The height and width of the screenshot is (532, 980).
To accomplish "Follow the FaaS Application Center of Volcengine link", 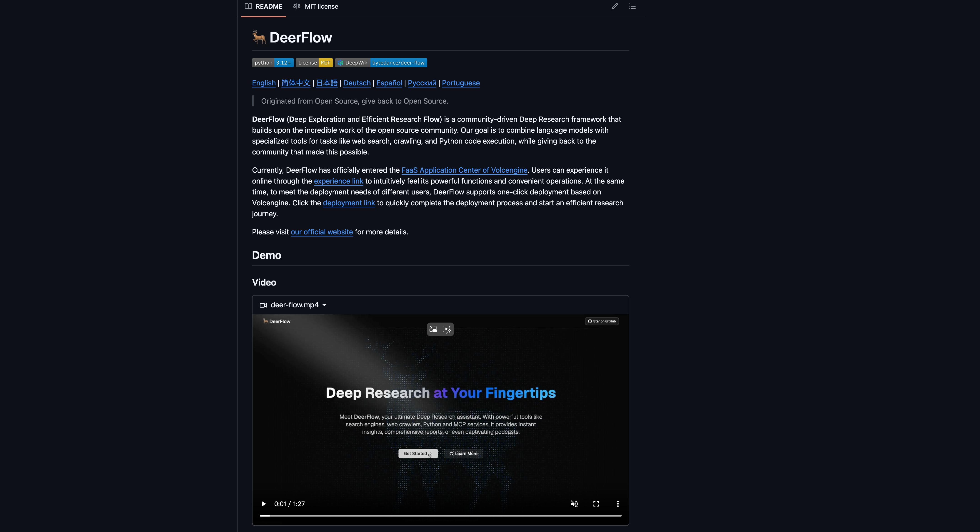I will pyautogui.click(x=465, y=170).
